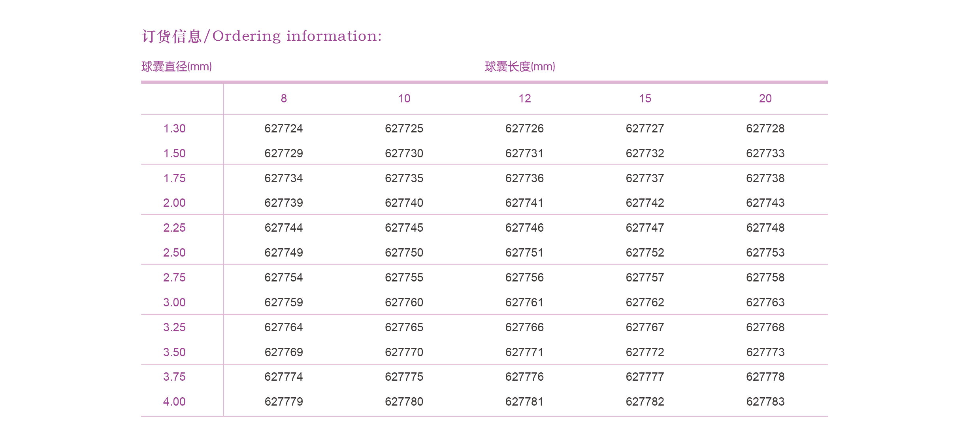Click the 3.25 diameter row label
This screenshot has height=421, width=980.
pyautogui.click(x=174, y=327)
